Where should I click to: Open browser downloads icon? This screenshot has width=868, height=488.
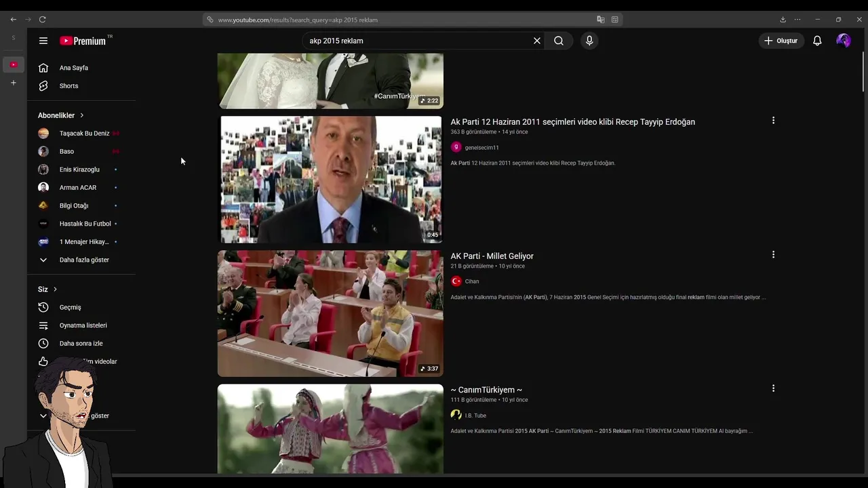783,20
